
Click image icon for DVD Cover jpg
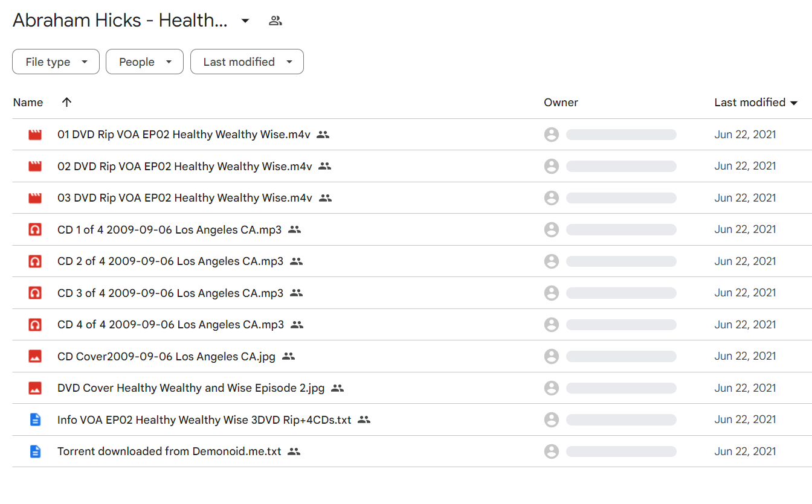[35, 388]
